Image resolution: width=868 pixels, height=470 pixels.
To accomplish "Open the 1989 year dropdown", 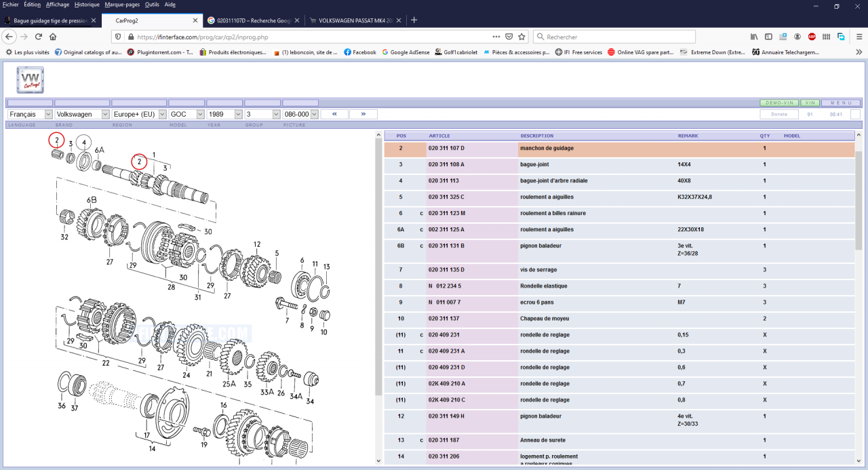I will (224, 115).
